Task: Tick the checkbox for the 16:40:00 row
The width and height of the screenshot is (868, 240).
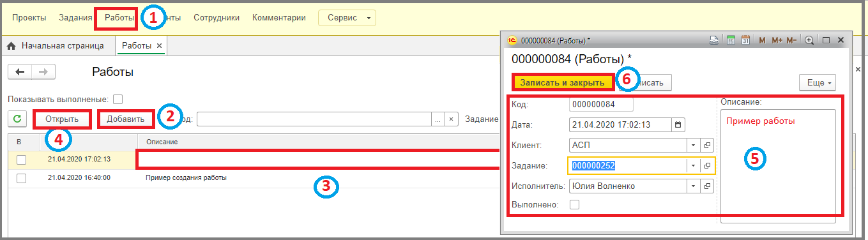Action: click(x=22, y=178)
